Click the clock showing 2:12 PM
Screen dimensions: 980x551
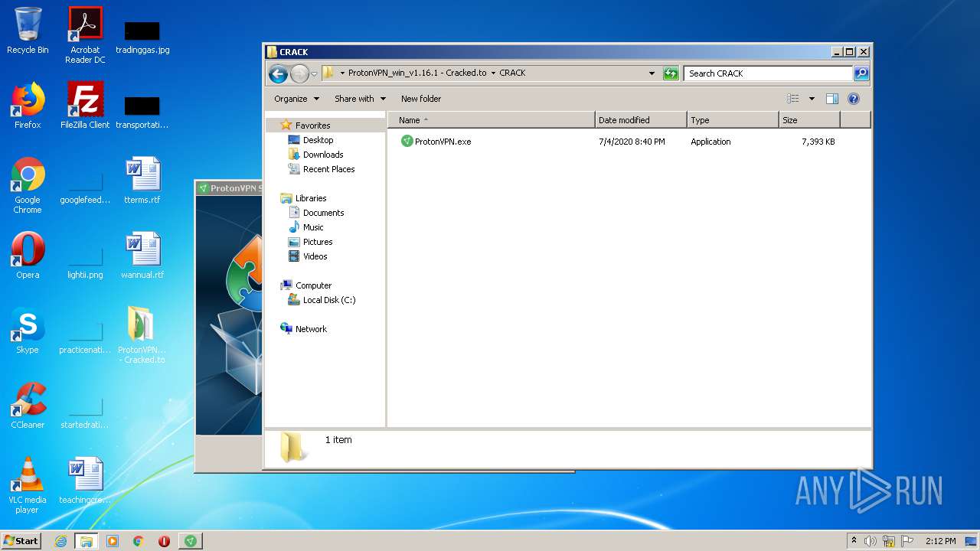(940, 541)
